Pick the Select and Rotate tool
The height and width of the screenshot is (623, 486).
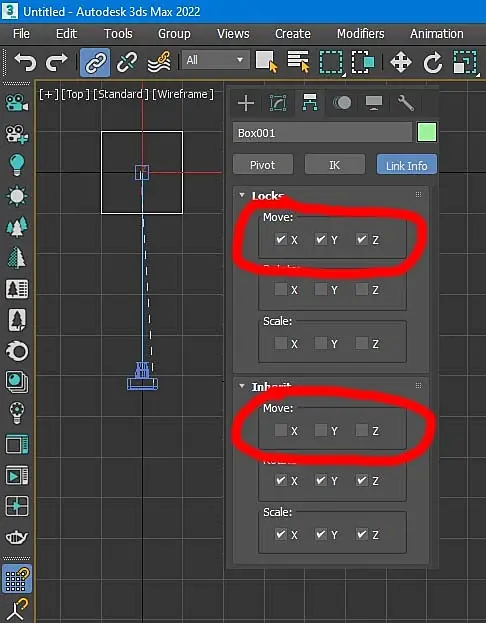[432, 63]
